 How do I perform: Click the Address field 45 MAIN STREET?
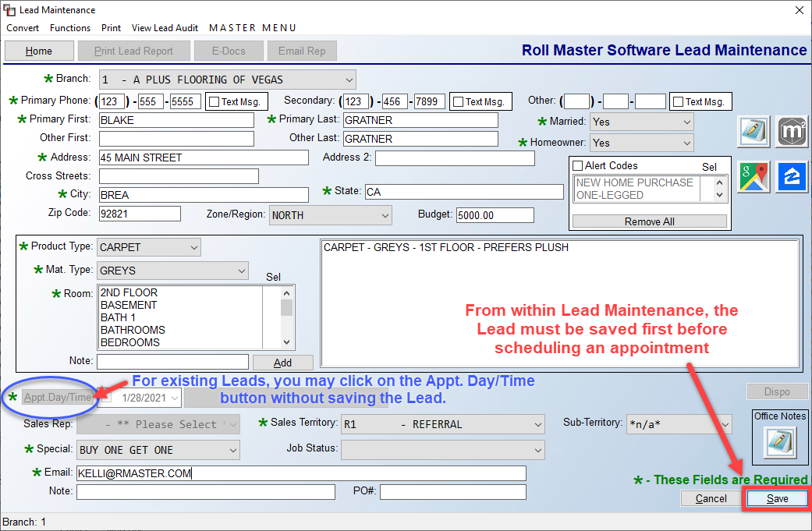point(204,158)
